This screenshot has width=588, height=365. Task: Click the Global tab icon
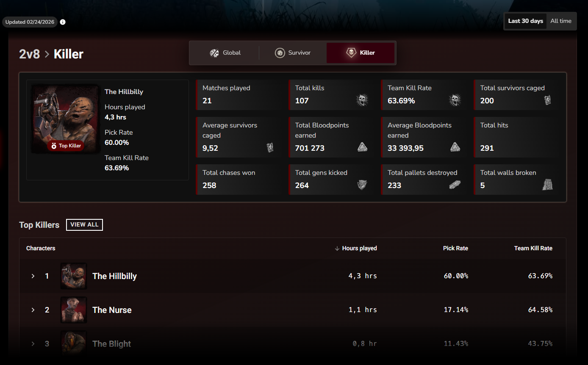pos(214,53)
